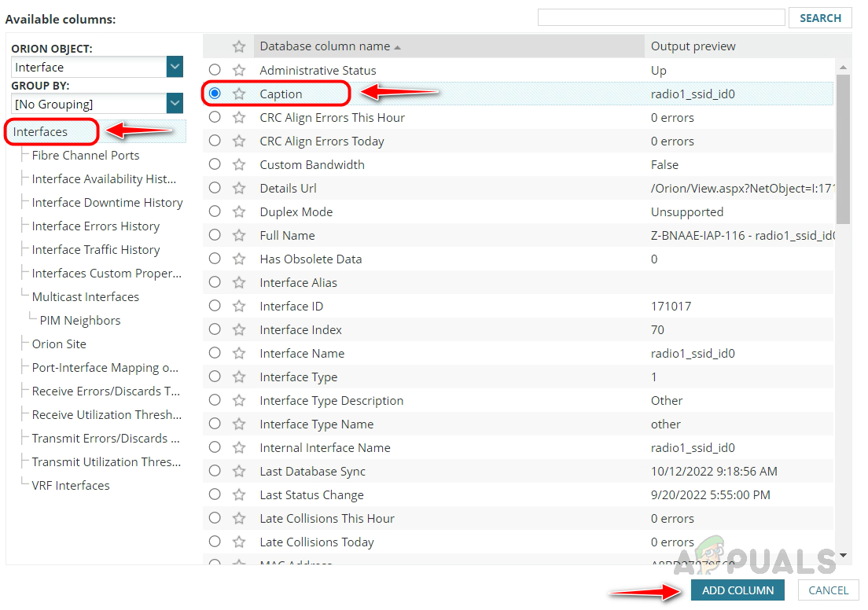Click the Interface combo box field
868x610 pixels.
coord(89,67)
